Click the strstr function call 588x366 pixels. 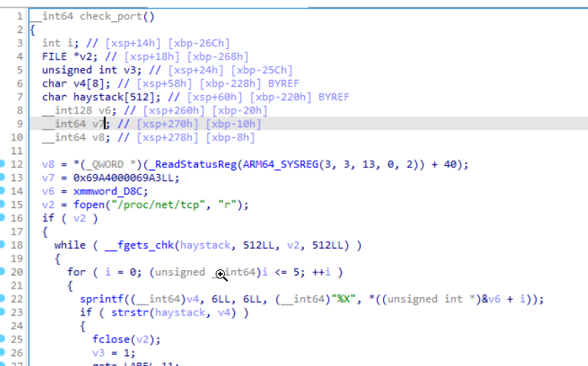coord(130,313)
